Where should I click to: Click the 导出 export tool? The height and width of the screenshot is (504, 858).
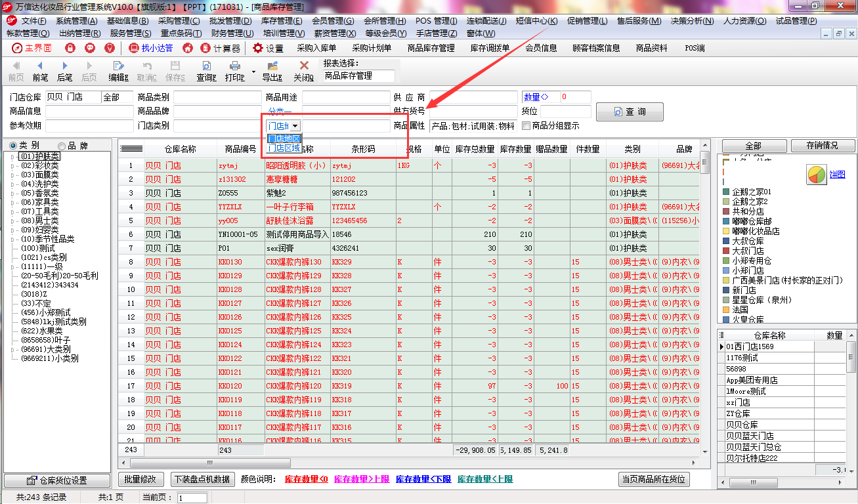272,71
